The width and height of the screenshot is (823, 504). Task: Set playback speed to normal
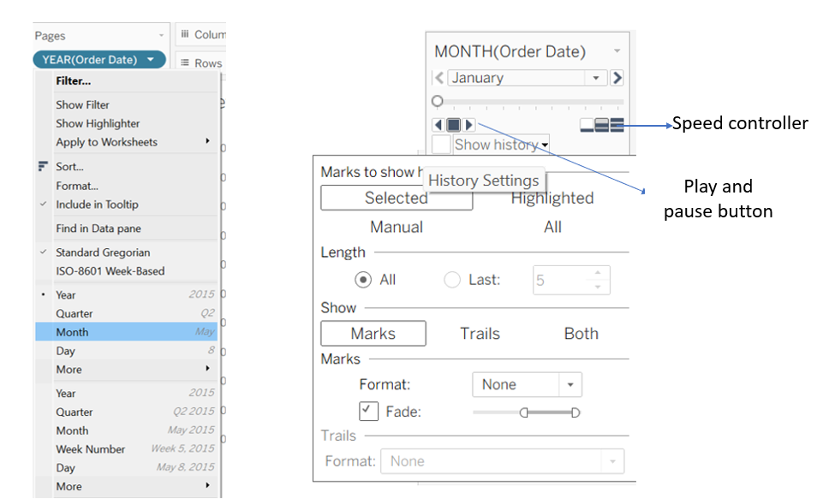click(602, 125)
